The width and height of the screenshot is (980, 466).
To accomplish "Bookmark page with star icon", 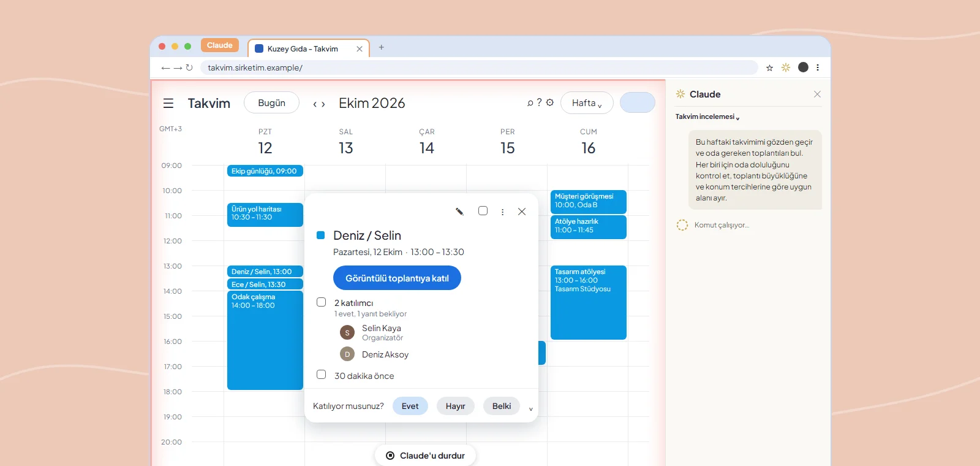I will pos(769,67).
